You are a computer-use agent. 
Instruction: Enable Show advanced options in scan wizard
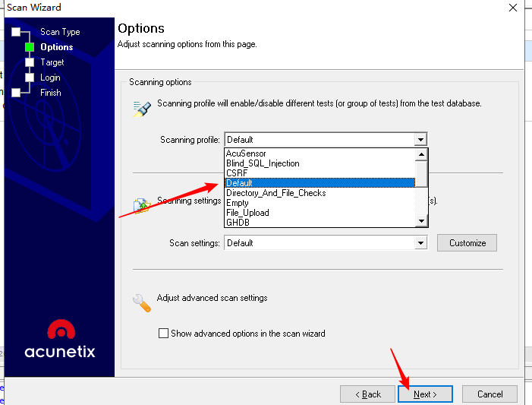162,333
